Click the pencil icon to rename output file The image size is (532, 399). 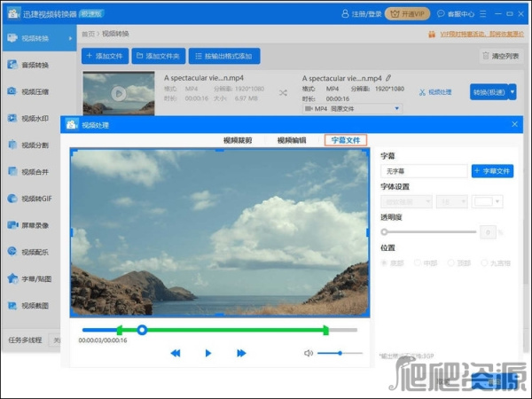tap(388, 78)
